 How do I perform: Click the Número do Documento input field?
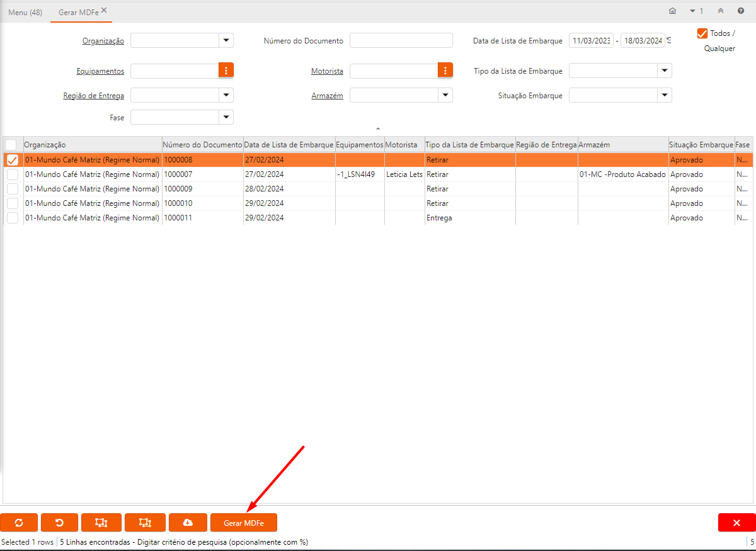pos(401,40)
